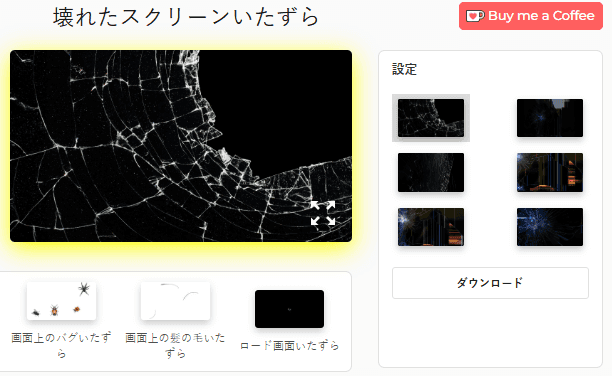Click the large broken screen preview image
This screenshot has width=612, height=376.
click(x=181, y=146)
